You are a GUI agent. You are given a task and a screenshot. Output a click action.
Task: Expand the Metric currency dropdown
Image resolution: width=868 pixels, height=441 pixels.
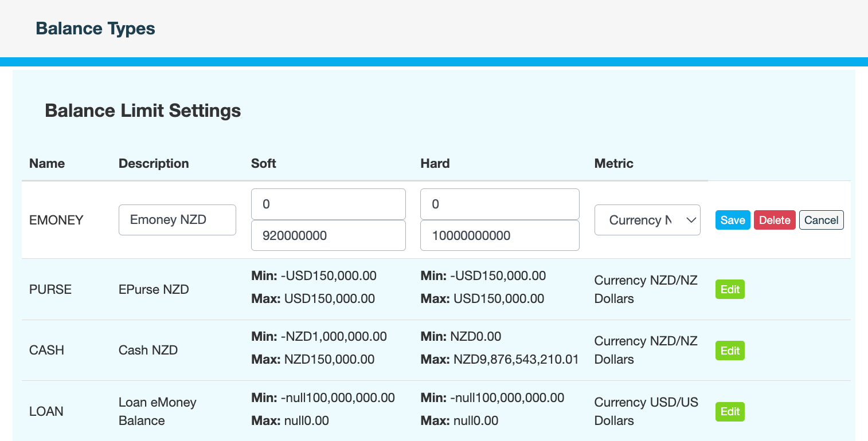(x=647, y=220)
